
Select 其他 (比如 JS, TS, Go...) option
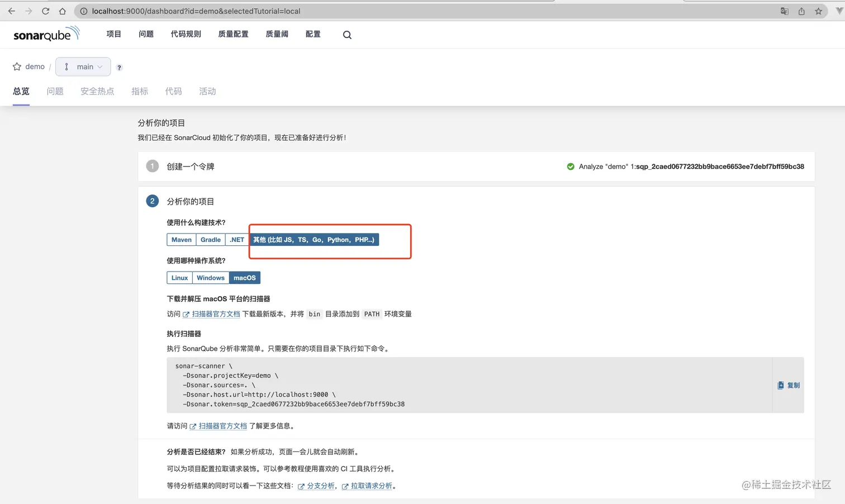click(x=314, y=240)
